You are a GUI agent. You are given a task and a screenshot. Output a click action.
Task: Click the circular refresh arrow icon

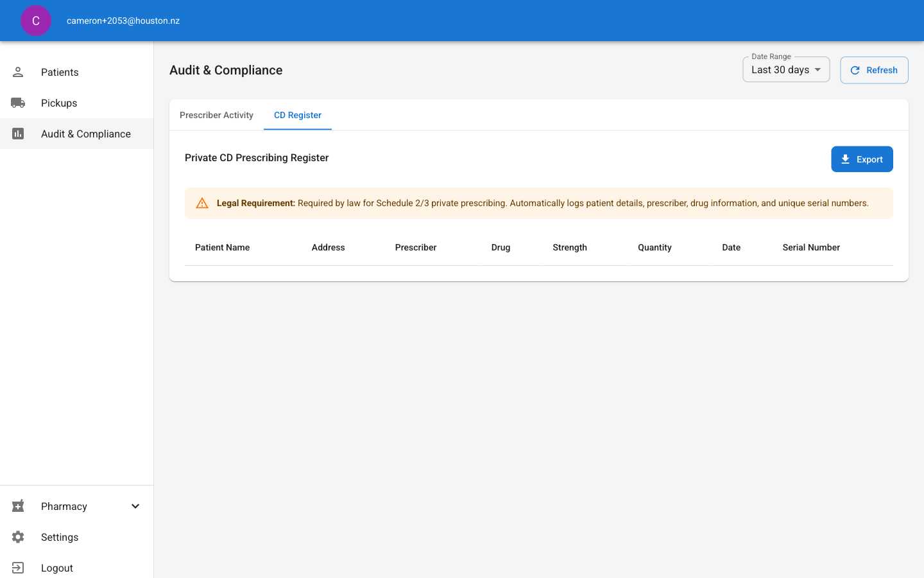tap(855, 70)
